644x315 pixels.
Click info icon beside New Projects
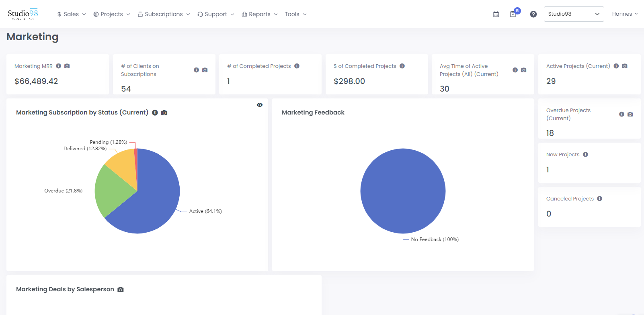(x=585, y=154)
